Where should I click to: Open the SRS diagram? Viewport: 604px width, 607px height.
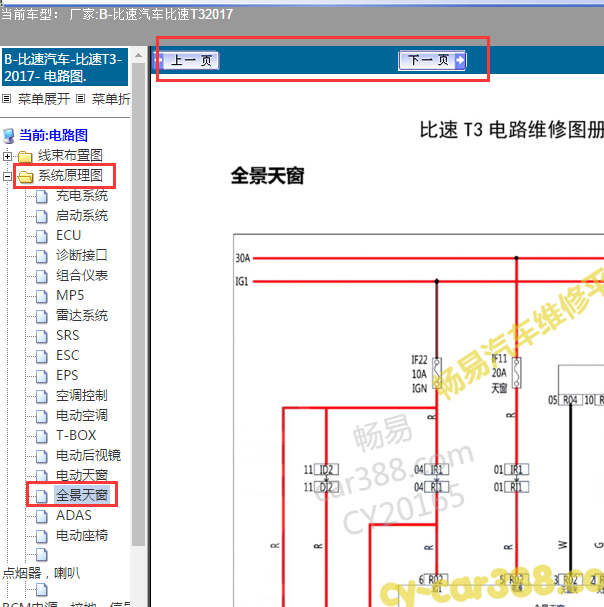67,335
